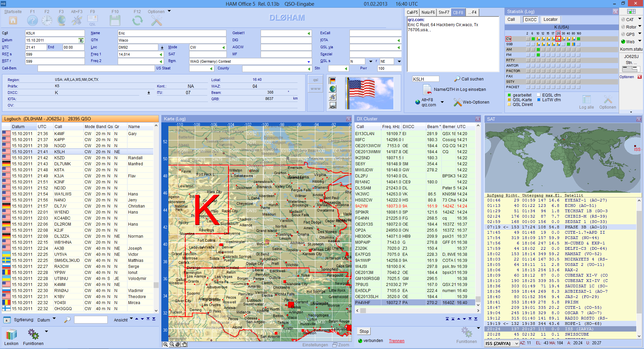The height and width of the screenshot is (349, 644).
Task: Open the F3 globe map tool
Action: [x=61, y=20]
